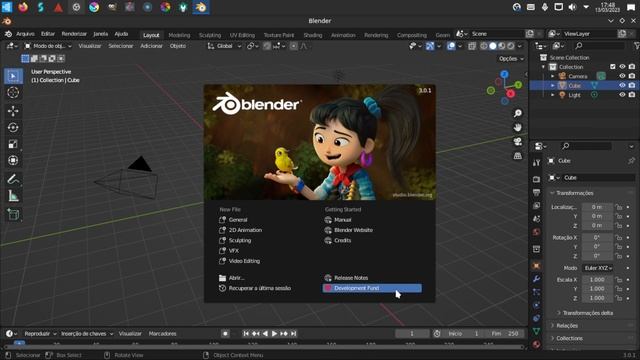Open the Reproduzir playback dropdown
Screen dimensions: 640x360
pos(40,333)
